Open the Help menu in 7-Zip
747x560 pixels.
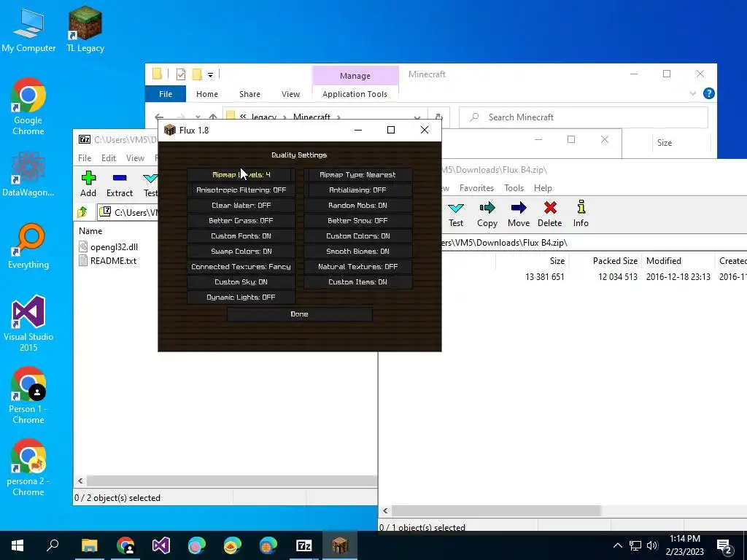(543, 188)
